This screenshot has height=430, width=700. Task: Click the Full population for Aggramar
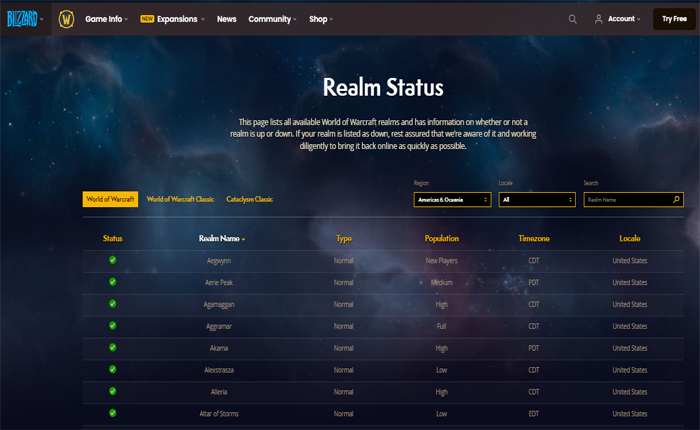tap(442, 326)
